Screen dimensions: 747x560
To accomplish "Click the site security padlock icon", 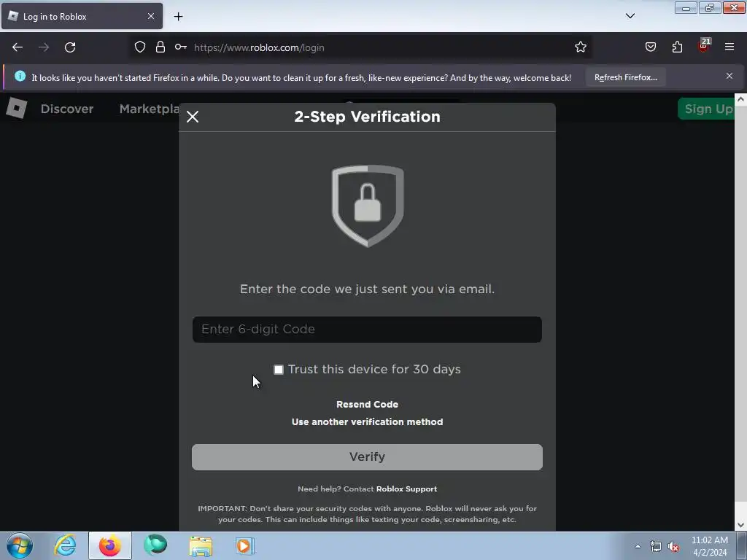I will (160, 47).
